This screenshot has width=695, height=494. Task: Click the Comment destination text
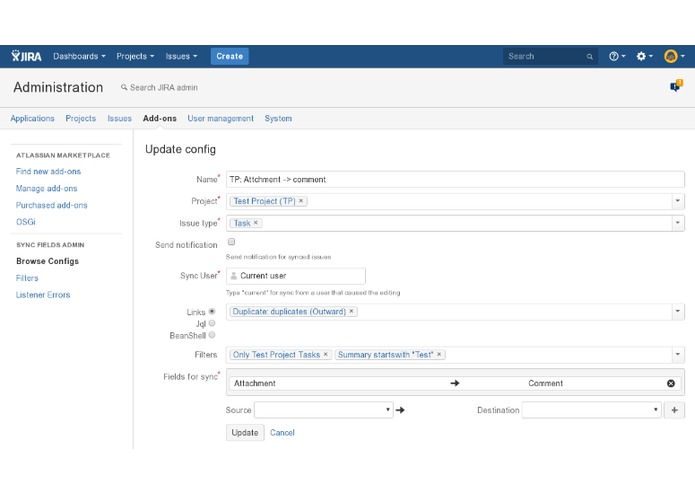pyautogui.click(x=546, y=383)
